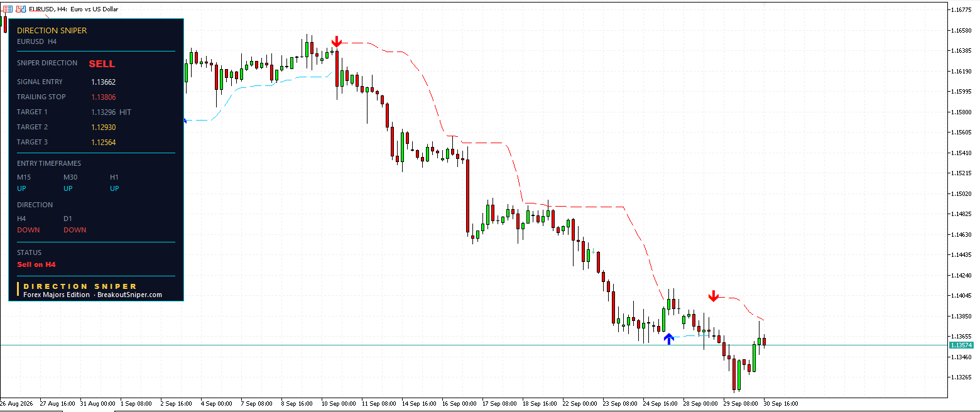Click the 'TARGET 2' label

32,127
